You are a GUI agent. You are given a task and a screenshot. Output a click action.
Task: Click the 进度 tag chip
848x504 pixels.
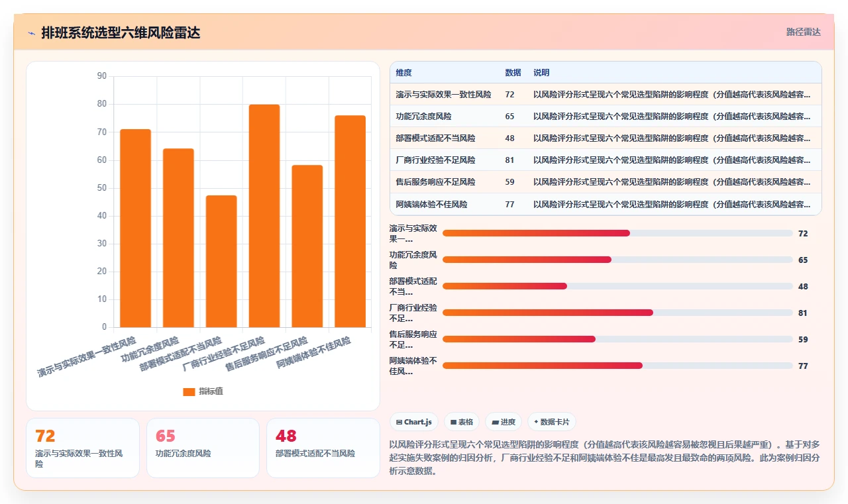click(503, 422)
